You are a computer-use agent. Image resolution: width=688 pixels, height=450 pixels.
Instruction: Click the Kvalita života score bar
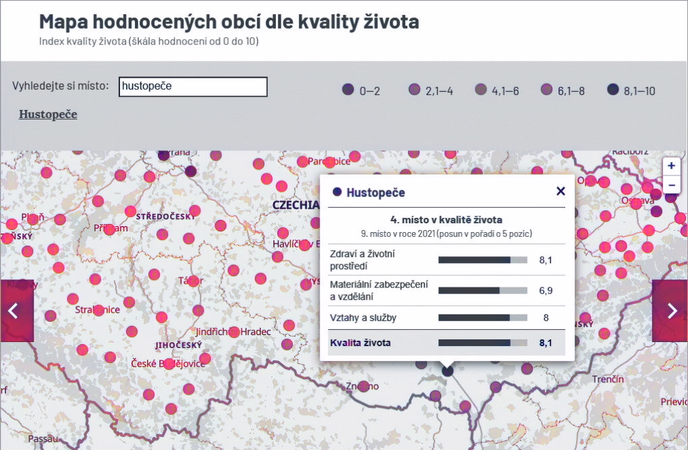(x=482, y=343)
